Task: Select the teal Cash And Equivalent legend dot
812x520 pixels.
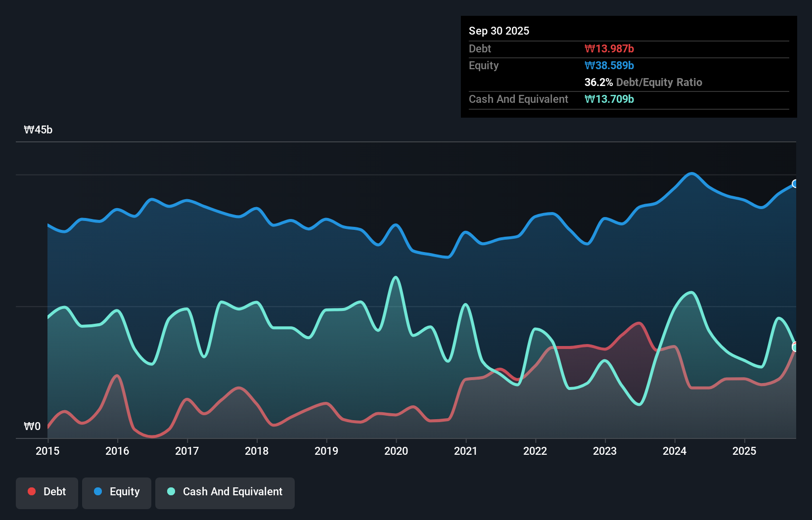Action: coord(171,491)
